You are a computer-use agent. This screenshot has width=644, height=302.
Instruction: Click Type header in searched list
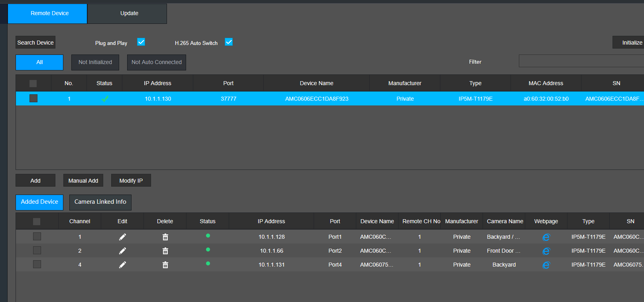[x=475, y=83]
